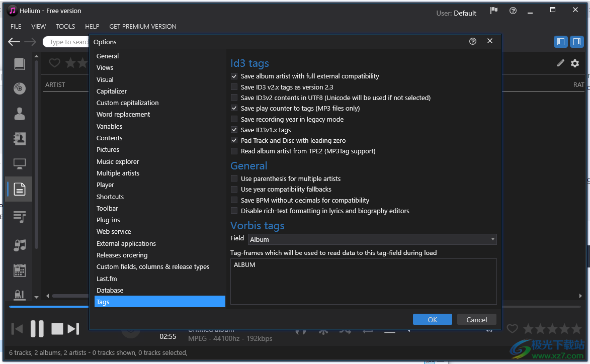Open the TOOLS menu
The width and height of the screenshot is (590, 364).
(65, 26)
